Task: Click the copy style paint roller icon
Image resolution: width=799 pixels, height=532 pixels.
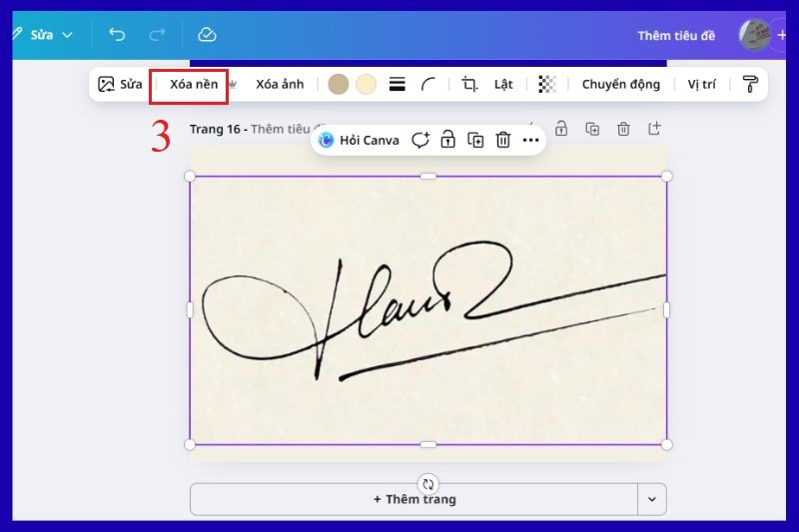Action: point(750,84)
